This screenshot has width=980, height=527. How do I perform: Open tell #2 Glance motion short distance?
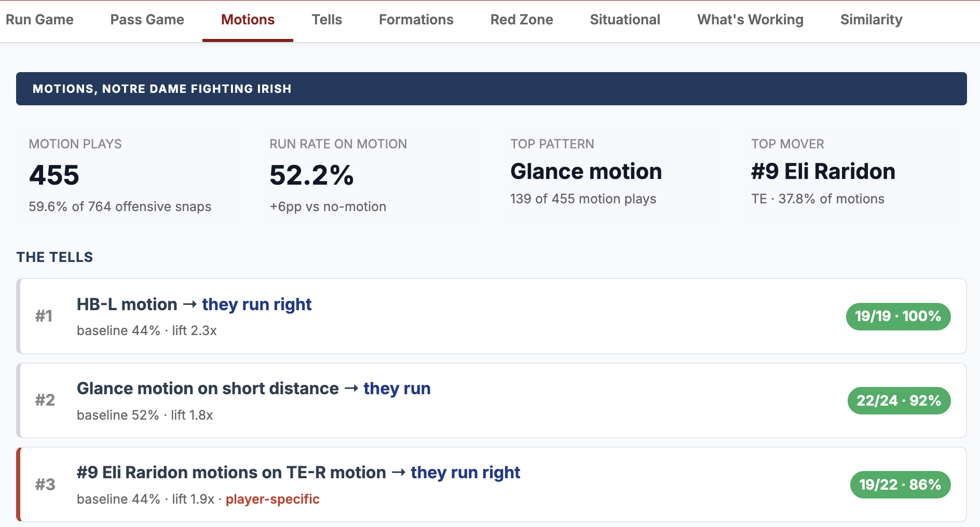pyautogui.click(x=491, y=400)
